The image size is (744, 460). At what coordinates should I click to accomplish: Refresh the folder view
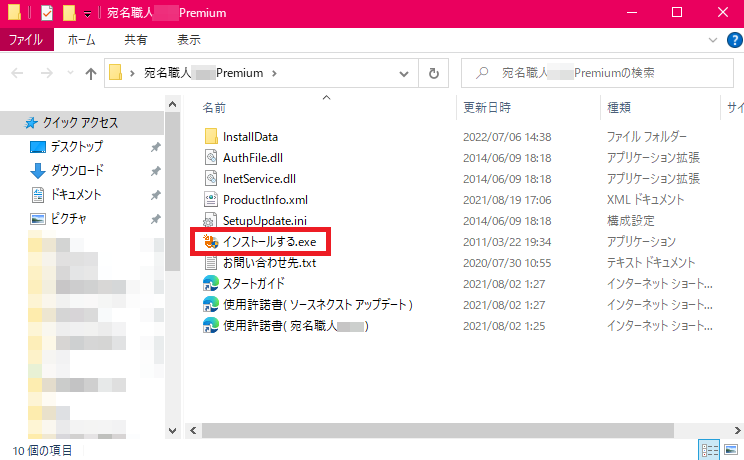[x=434, y=73]
